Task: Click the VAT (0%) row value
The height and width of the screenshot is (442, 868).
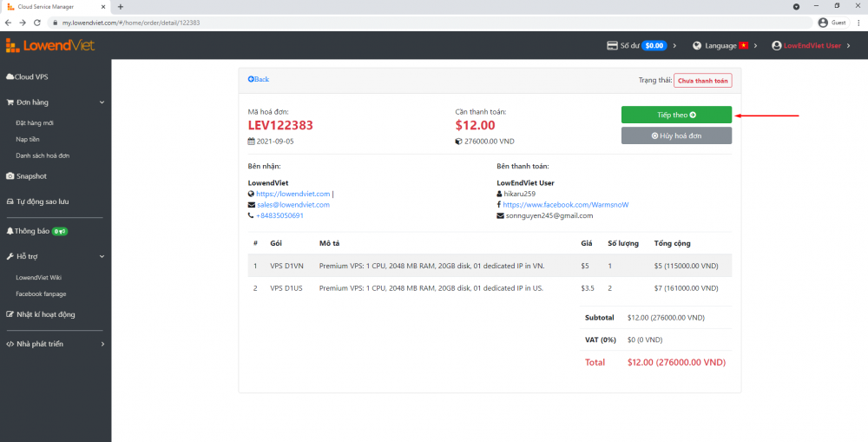Action: (645, 340)
